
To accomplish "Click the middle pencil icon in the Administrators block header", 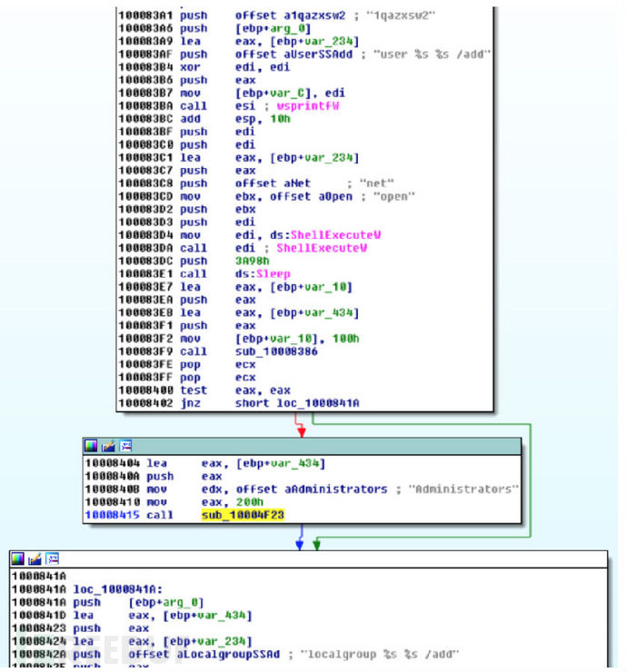I will (x=108, y=446).
